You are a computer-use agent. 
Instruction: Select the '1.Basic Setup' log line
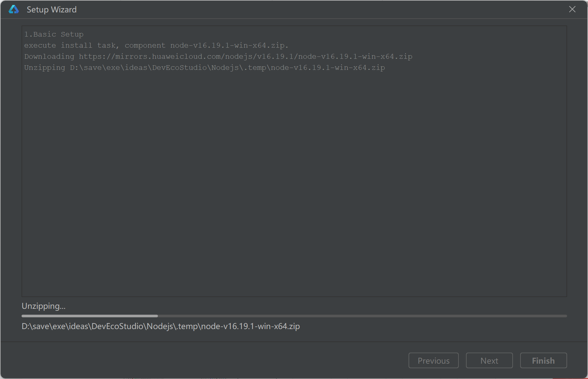click(54, 34)
